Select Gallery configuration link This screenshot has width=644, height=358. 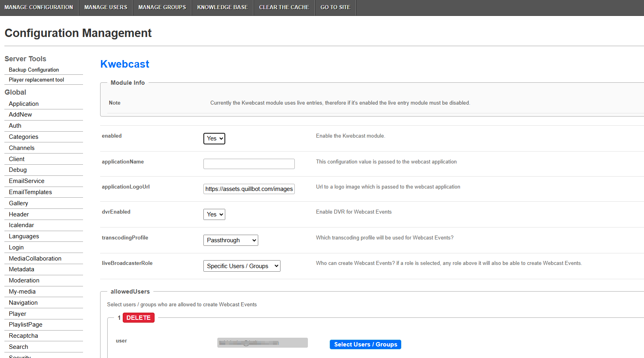19,203
